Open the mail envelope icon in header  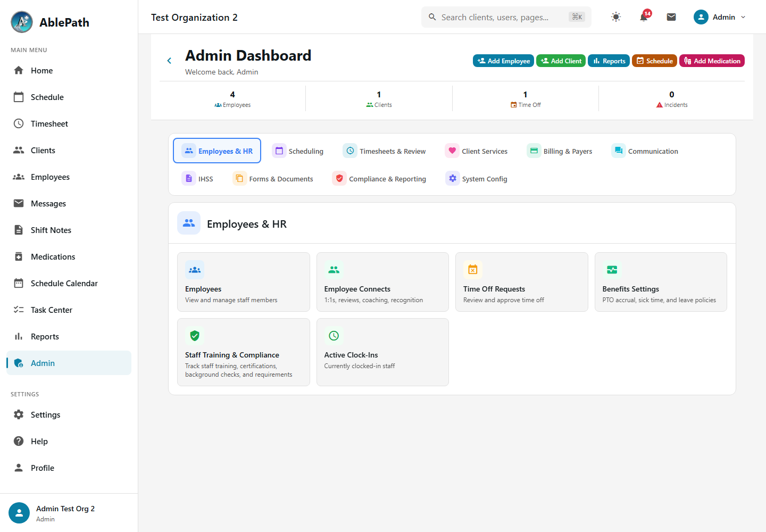(x=671, y=17)
